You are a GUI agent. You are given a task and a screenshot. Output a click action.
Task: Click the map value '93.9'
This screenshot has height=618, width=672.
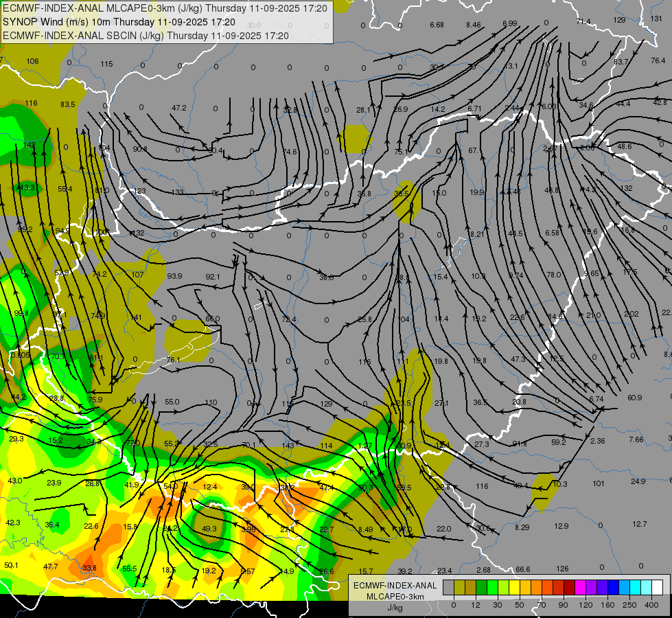point(174,276)
